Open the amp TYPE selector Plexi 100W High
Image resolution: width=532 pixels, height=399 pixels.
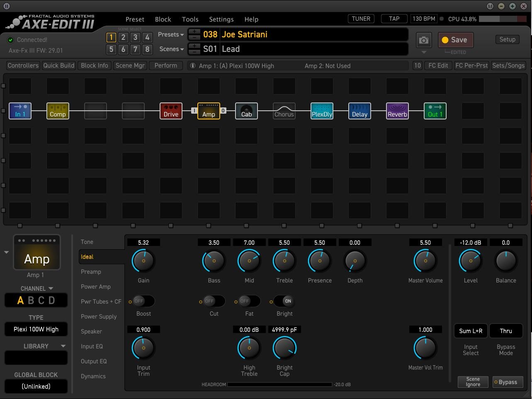(x=36, y=329)
